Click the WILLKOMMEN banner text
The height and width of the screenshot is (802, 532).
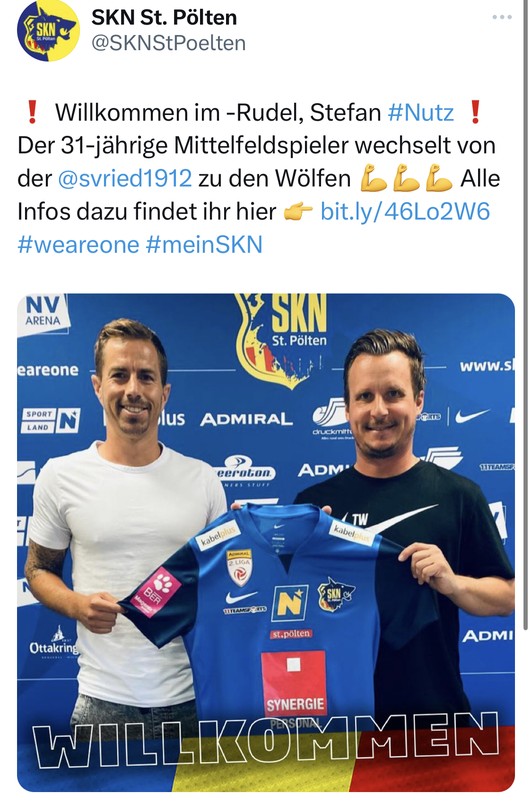(266, 740)
